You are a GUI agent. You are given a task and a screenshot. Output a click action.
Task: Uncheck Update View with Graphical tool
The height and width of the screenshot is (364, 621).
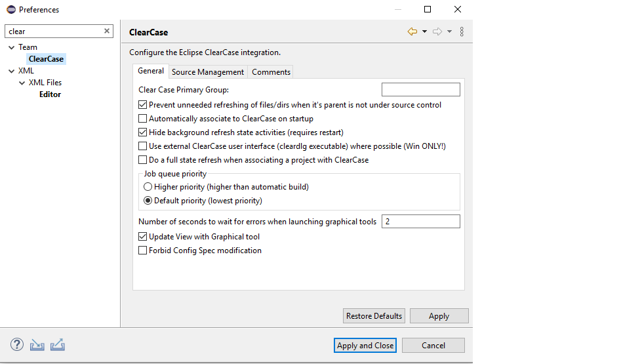click(x=143, y=237)
